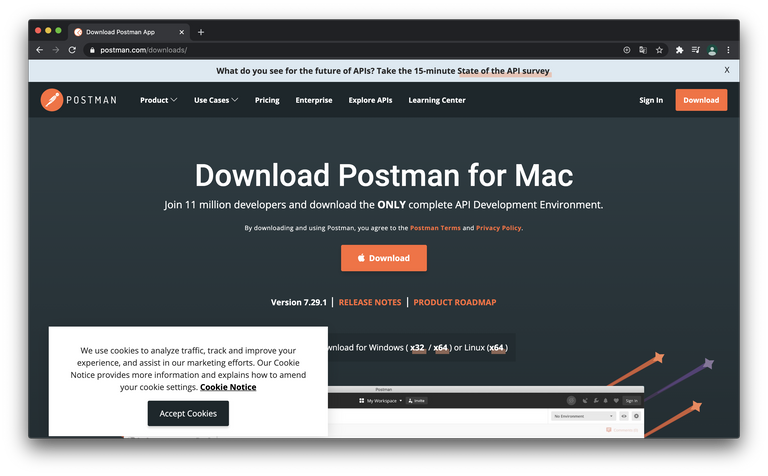Screen dimensions: 768x476
Task: Bookmark page with the star icon
Action: (x=659, y=50)
